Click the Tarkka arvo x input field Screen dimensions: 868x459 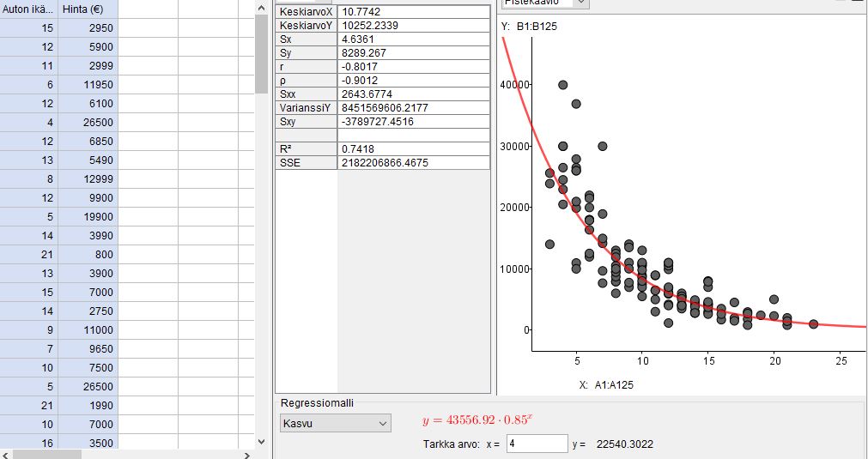point(537,444)
